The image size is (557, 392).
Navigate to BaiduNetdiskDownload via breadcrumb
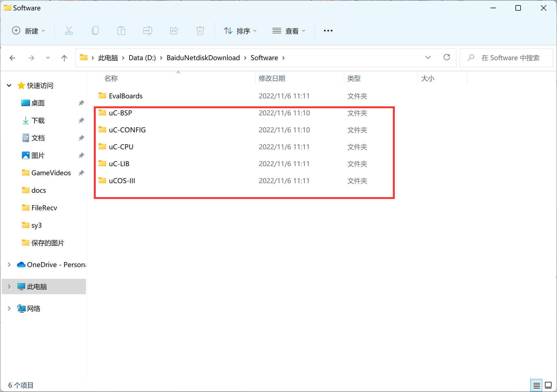(x=203, y=58)
